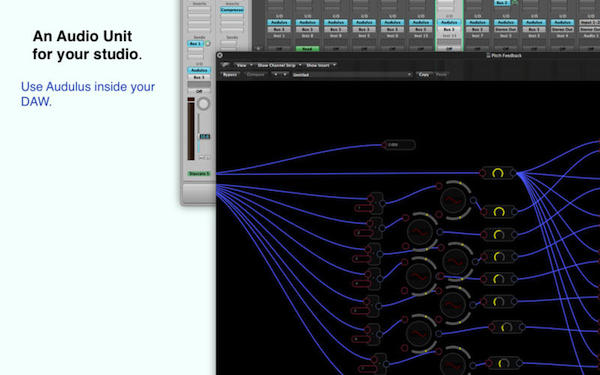Click input port of topmost level knob node
The width and height of the screenshot is (600, 375).
click(x=483, y=173)
